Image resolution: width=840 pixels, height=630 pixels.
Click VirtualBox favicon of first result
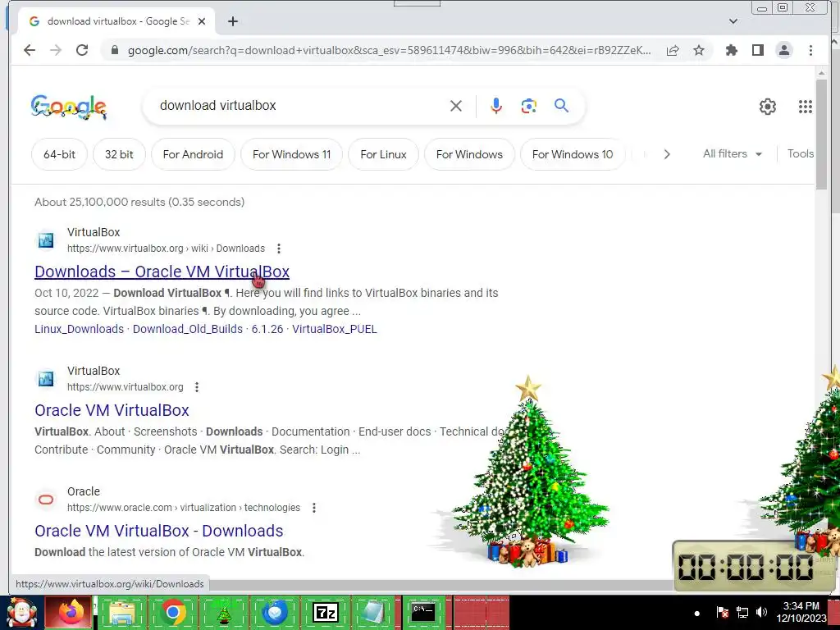click(46, 240)
